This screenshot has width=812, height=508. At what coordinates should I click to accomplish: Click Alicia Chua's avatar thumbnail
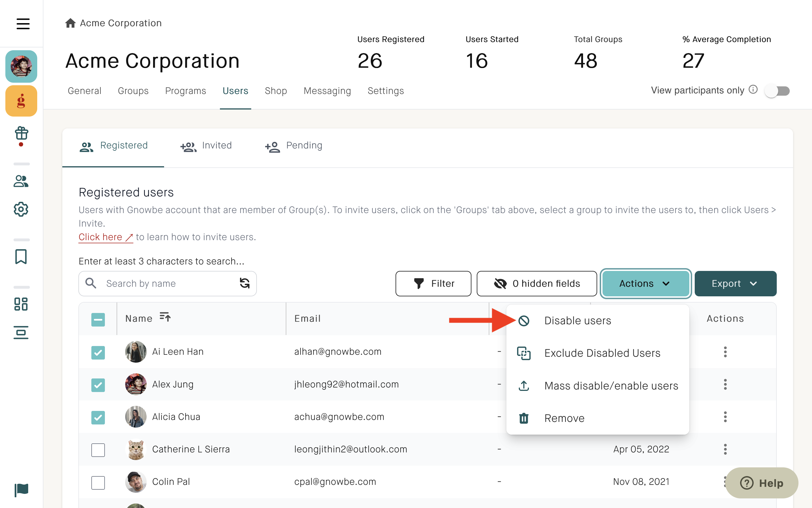click(136, 417)
